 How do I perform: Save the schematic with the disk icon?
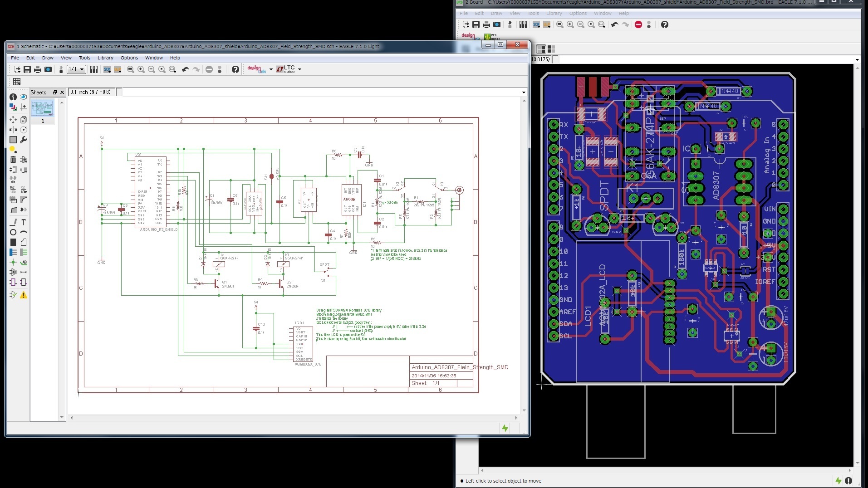pos(28,69)
